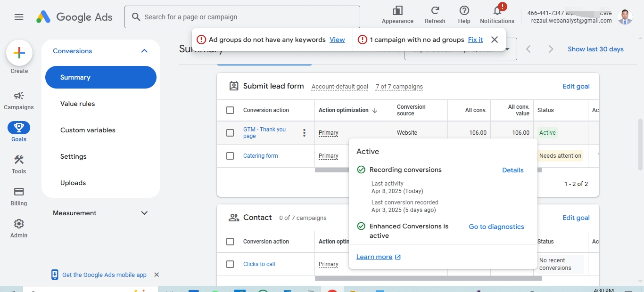This screenshot has width=644, height=292.
Task: Close the mobile app promotion
Action: 157,275
